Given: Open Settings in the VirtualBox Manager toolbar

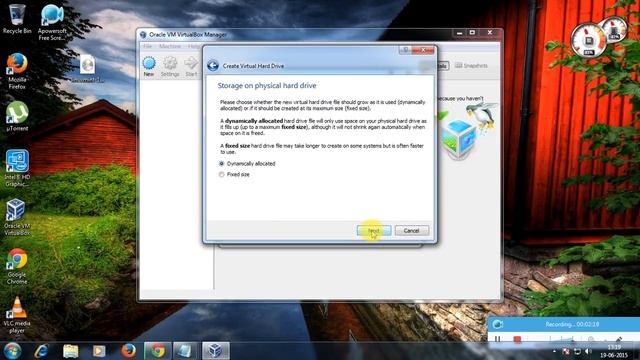Looking at the screenshot, I should click(x=170, y=67).
